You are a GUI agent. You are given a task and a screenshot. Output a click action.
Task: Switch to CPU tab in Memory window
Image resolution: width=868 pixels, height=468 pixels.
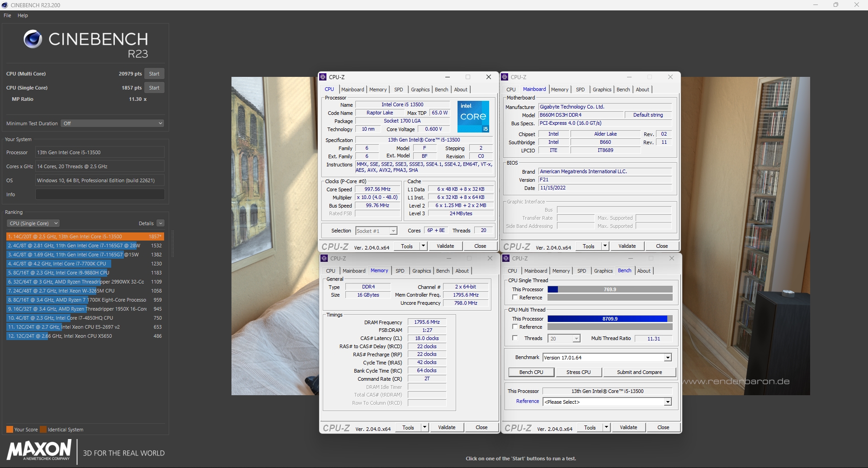click(x=331, y=271)
